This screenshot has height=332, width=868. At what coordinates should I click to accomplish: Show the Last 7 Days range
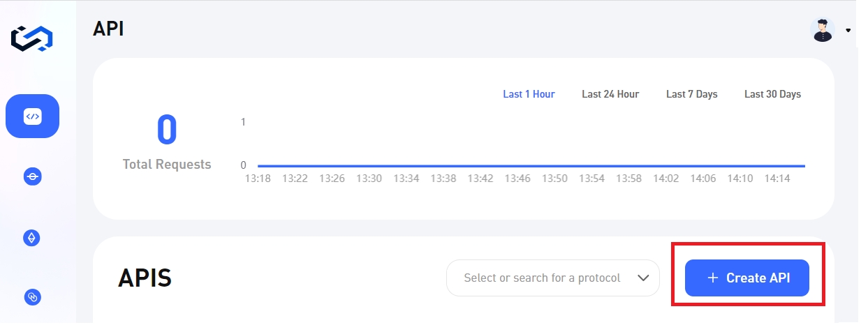[x=691, y=94]
